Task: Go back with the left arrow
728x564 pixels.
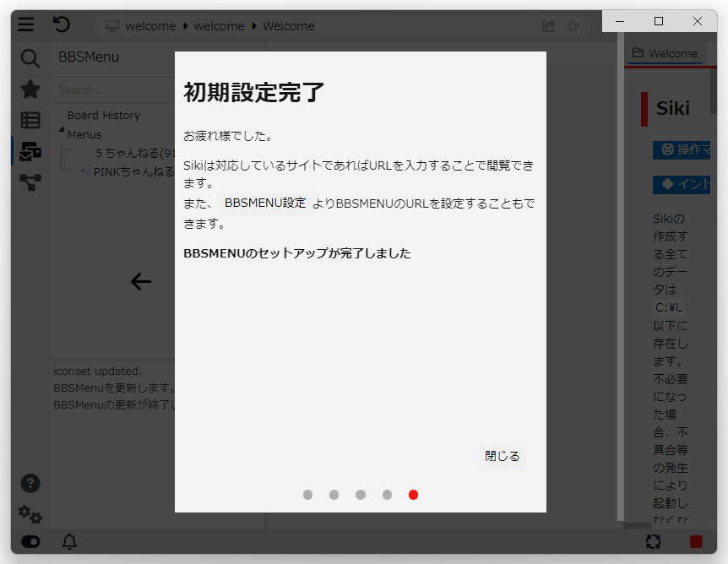Action: [x=141, y=281]
